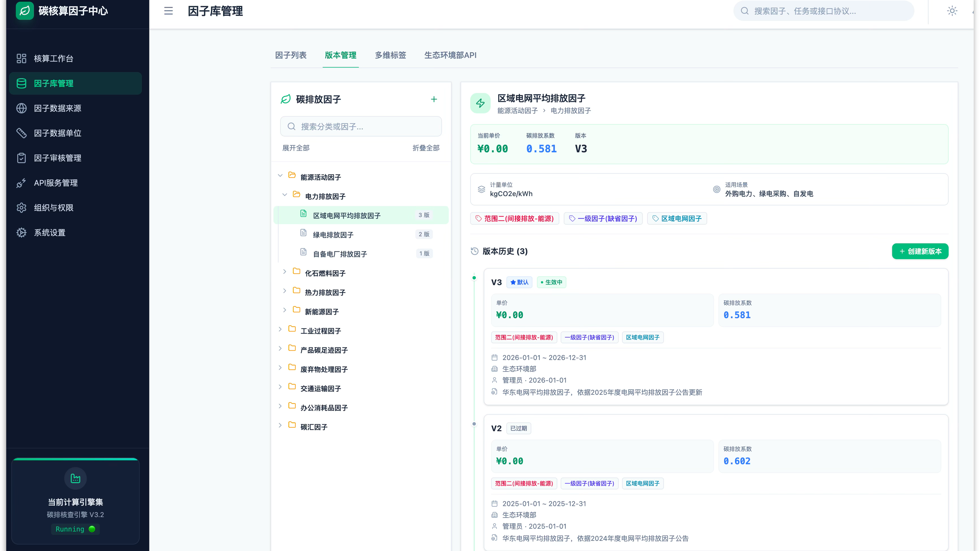The width and height of the screenshot is (980, 551).
Task: Expand the 办公消耗品因子 category chevron
Action: (280, 406)
